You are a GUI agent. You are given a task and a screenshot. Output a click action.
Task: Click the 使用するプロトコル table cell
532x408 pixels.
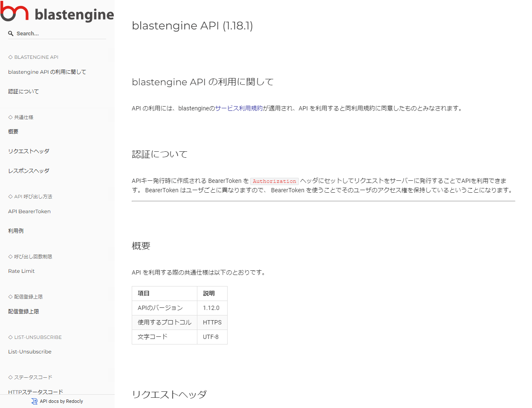pos(165,322)
